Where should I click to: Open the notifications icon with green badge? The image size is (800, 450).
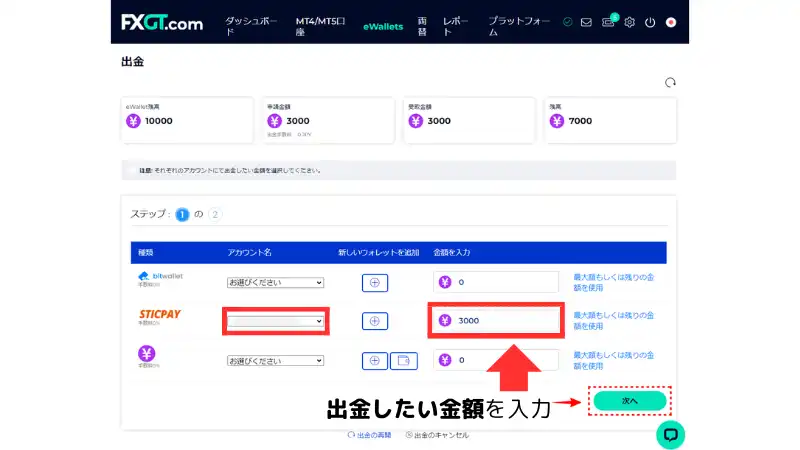point(608,22)
